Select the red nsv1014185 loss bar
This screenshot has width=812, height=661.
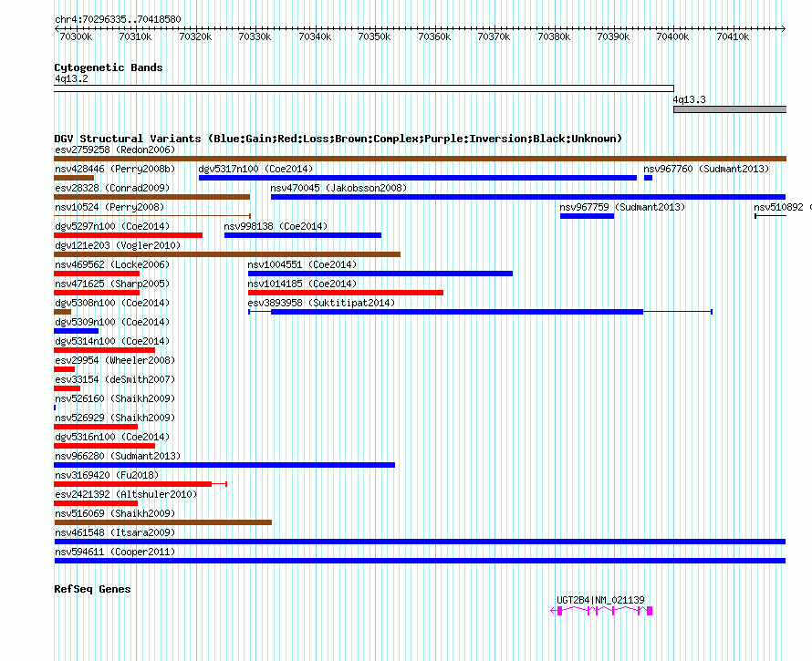pos(346,293)
